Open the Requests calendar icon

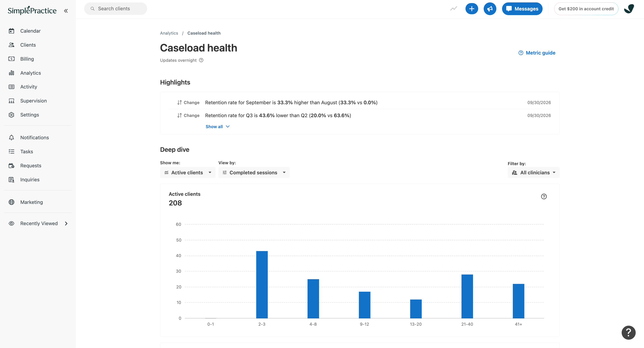click(x=11, y=166)
